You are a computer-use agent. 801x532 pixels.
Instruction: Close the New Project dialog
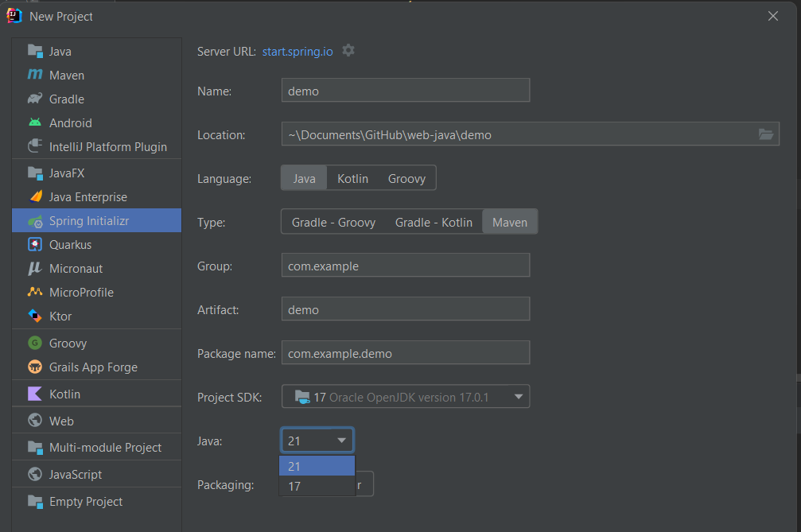(773, 16)
